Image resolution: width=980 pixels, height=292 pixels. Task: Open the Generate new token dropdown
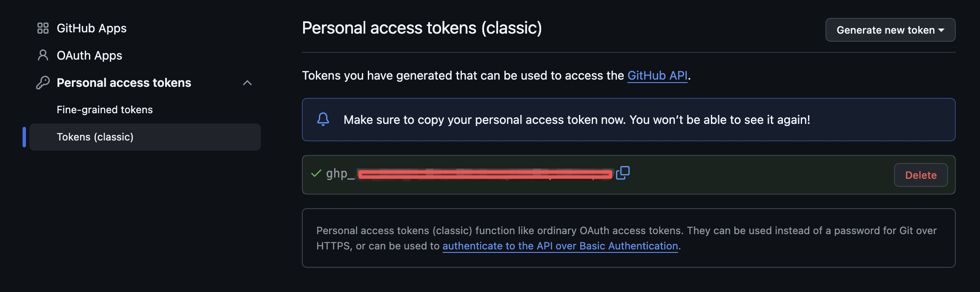[x=885, y=30]
